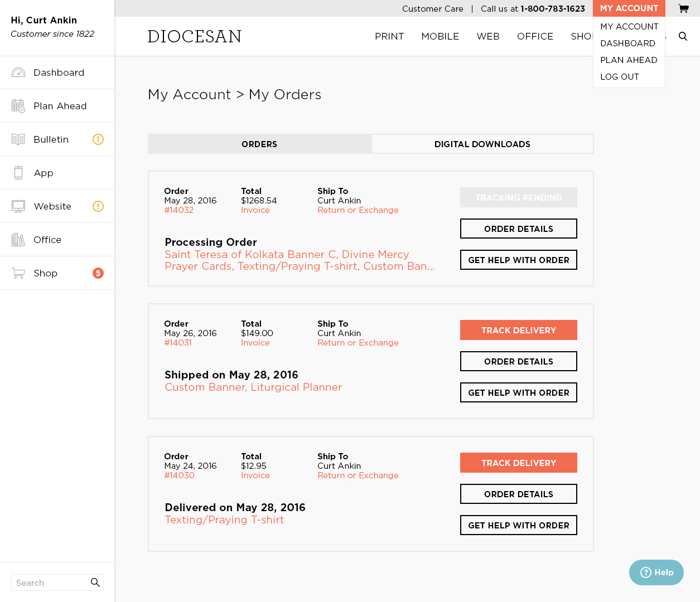Click the sidebar search magnifier icon
Viewport: 700px width, 602px height.
pos(95,582)
